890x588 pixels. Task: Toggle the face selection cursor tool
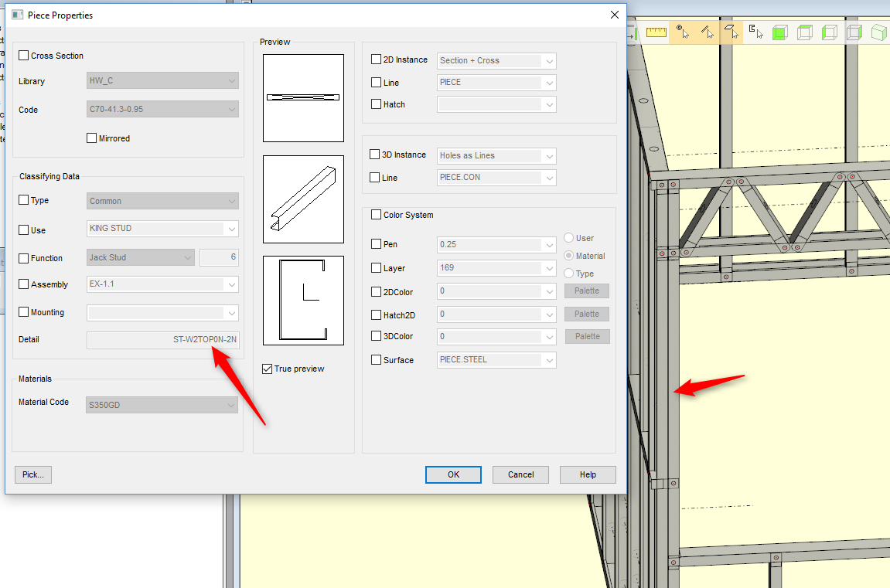pyautogui.click(x=731, y=32)
